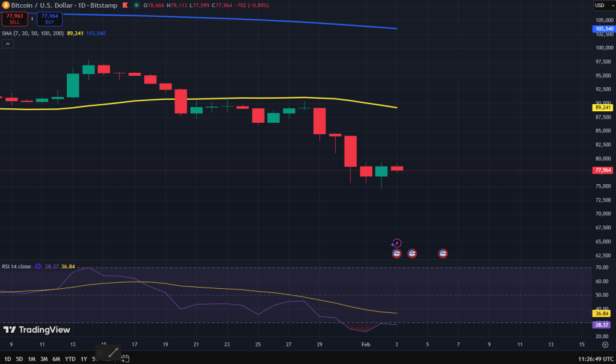Click the yellow 36.84 RSI axis label
Image resolution: width=616 pixels, height=364 pixels.
(x=602, y=313)
